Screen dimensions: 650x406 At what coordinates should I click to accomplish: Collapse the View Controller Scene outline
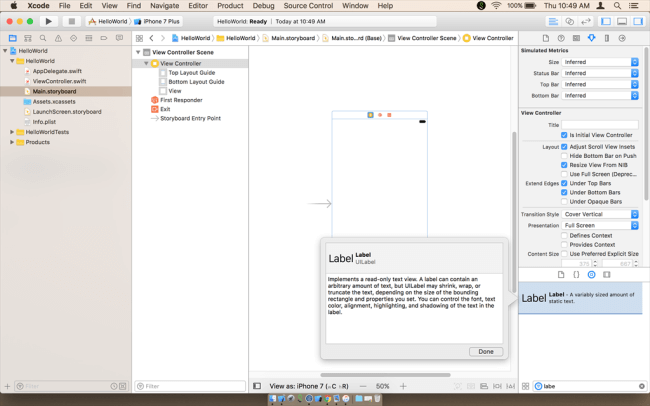coord(138,52)
